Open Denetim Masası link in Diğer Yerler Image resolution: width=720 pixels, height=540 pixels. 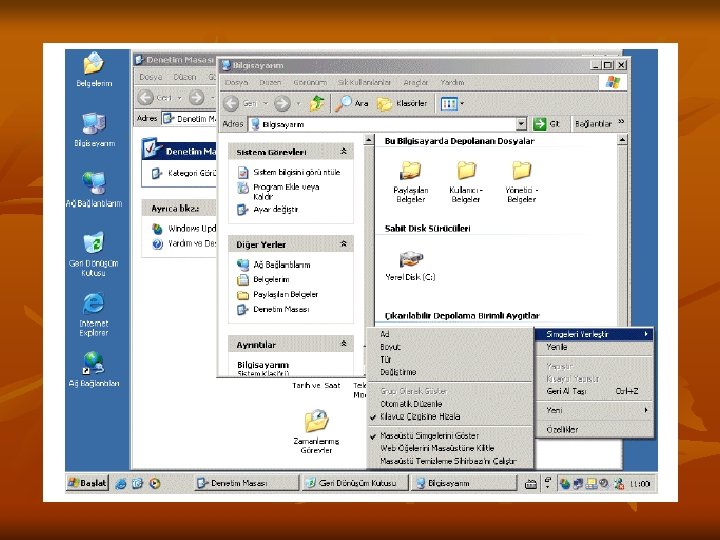click(281, 309)
